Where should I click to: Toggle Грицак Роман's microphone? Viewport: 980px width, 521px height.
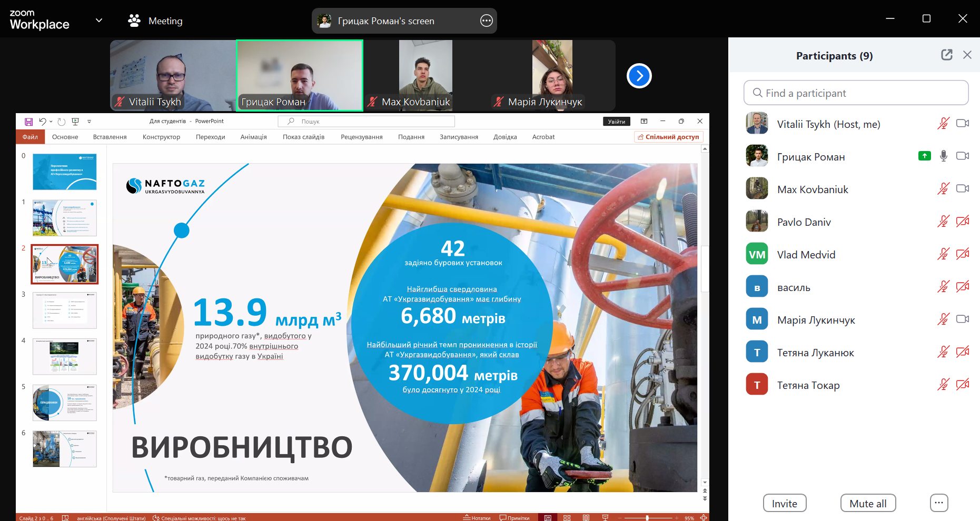pyautogui.click(x=943, y=156)
